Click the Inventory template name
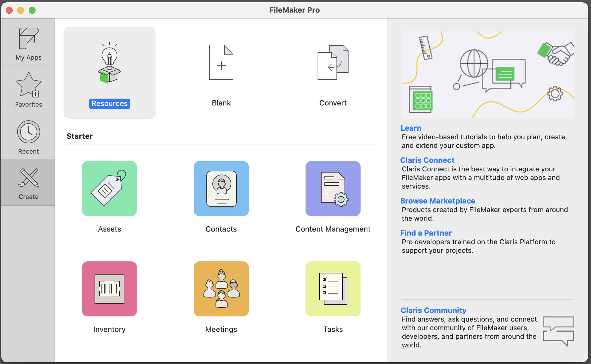Image resolution: width=591 pixels, height=364 pixels. pyautogui.click(x=109, y=329)
